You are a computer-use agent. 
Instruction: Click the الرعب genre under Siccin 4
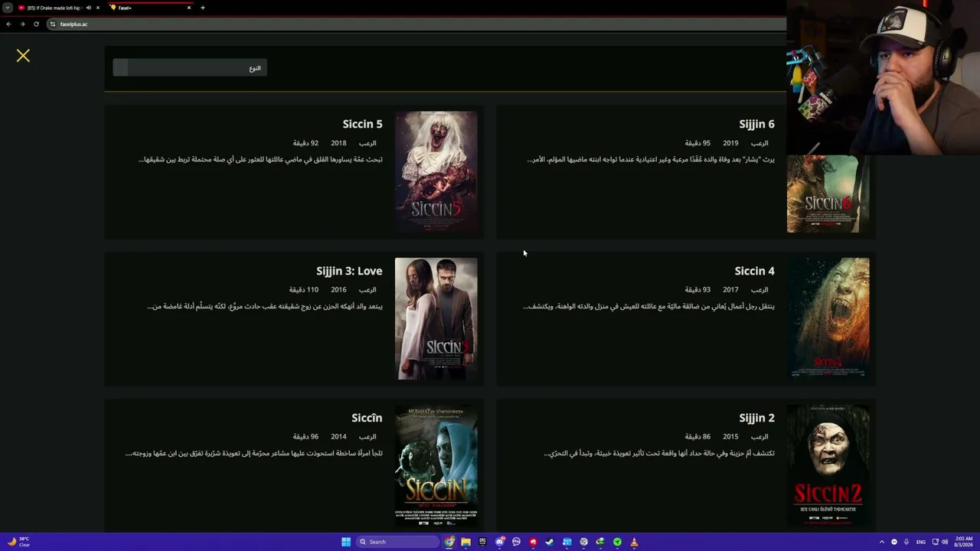pos(759,290)
